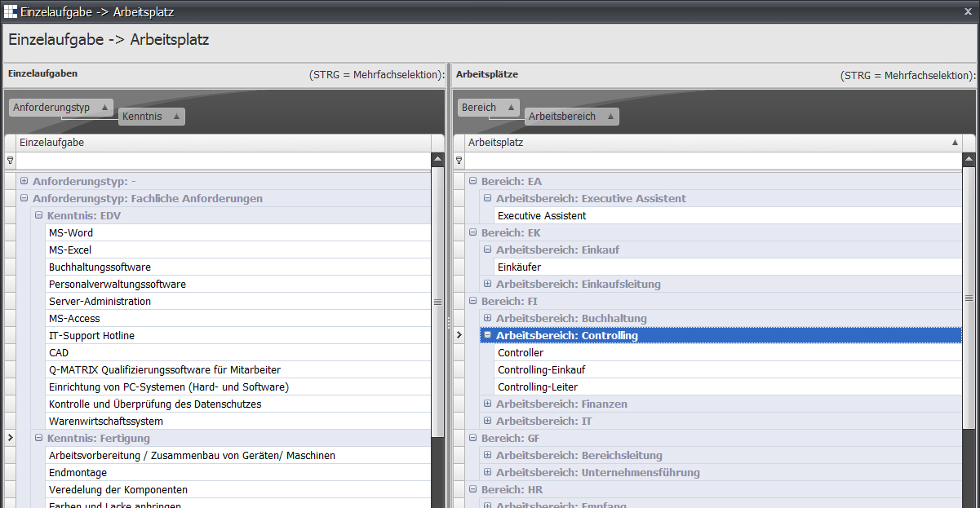
Task: Click sort arrow on Arbeitsplatz column header
Action: [x=955, y=143]
